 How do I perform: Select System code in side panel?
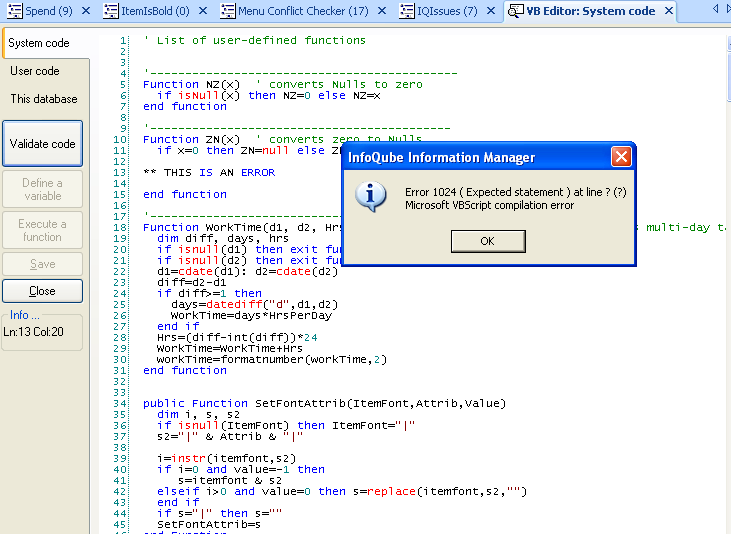(x=46, y=43)
